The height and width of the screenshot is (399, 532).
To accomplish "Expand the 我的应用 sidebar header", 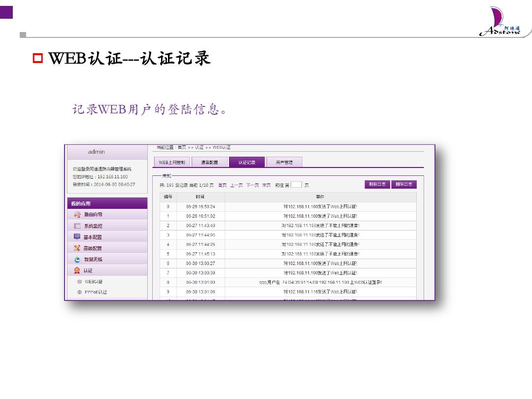I will pos(107,203).
